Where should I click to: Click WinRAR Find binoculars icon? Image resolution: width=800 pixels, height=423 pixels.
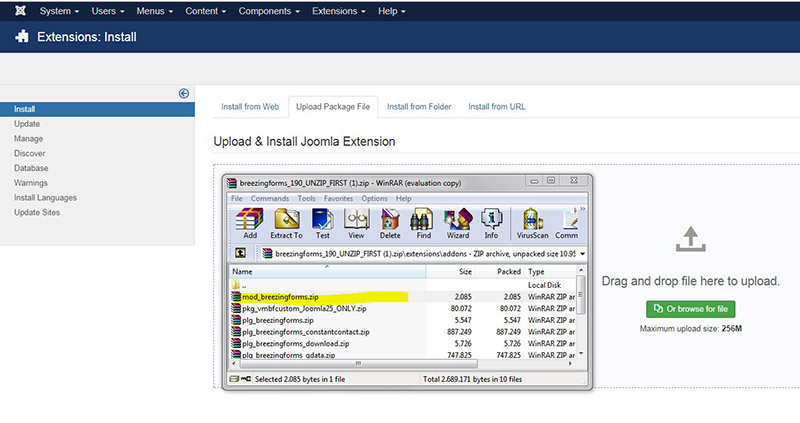(x=423, y=223)
